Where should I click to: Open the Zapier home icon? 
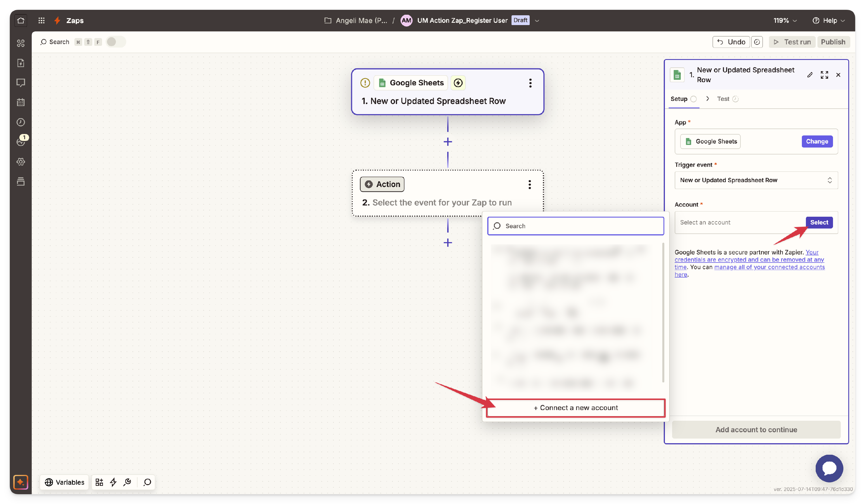pos(20,20)
